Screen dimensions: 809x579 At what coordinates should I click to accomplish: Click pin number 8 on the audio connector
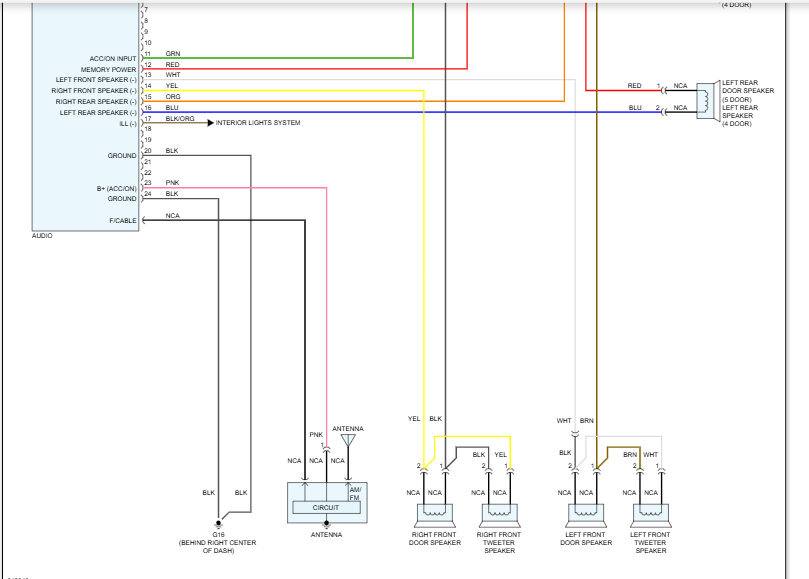(146, 21)
